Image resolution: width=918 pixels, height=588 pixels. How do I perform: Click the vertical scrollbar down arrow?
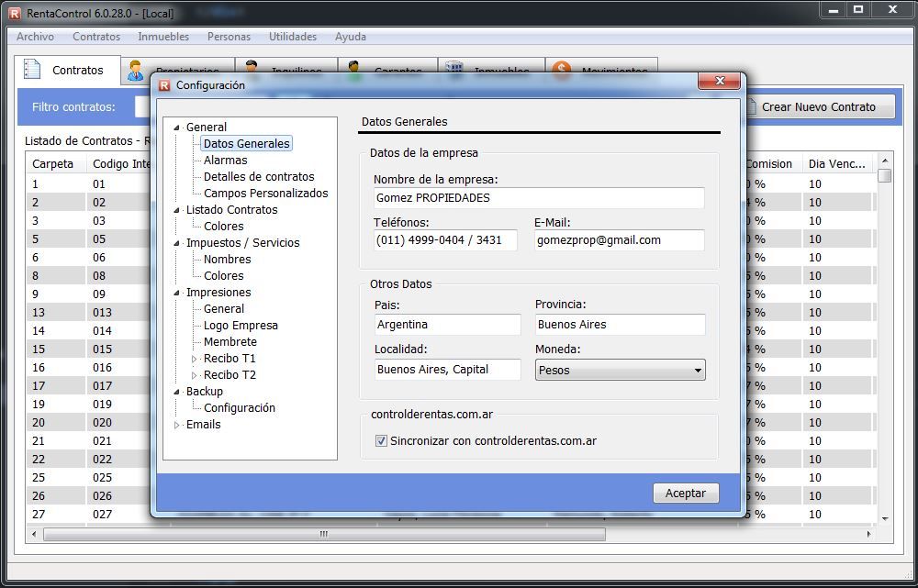point(885,519)
